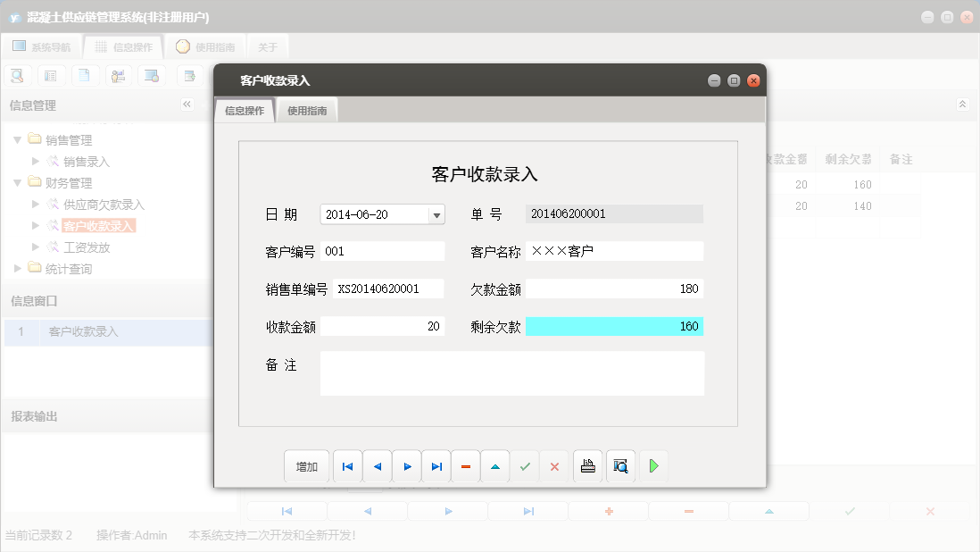This screenshot has height=552, width=980.
Task: Click the 增加 button to add a record
Action: pos(306,465)
